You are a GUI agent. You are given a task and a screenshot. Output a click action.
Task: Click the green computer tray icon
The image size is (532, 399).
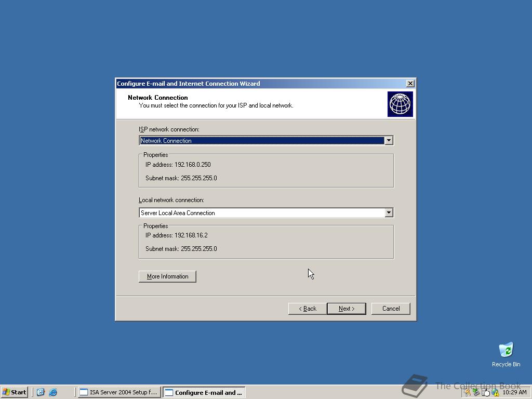pyautogui.click(x=476, y=393)
